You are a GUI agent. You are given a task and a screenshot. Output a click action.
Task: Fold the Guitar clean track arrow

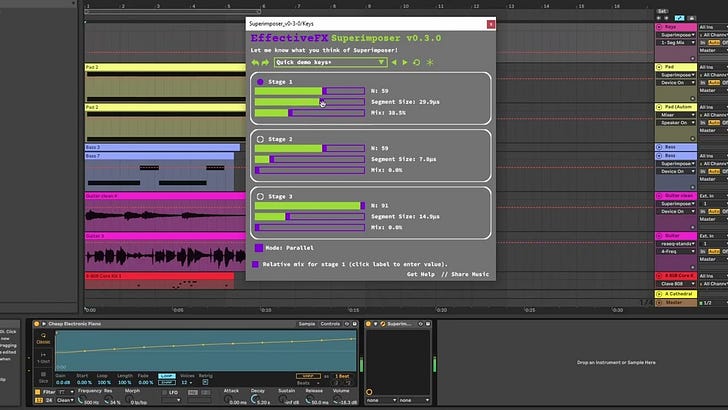point(659,196)
